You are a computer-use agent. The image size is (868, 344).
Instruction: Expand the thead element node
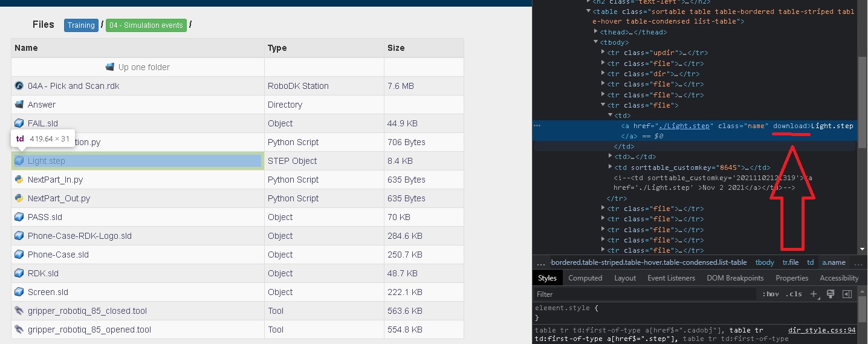pos(596,32)
